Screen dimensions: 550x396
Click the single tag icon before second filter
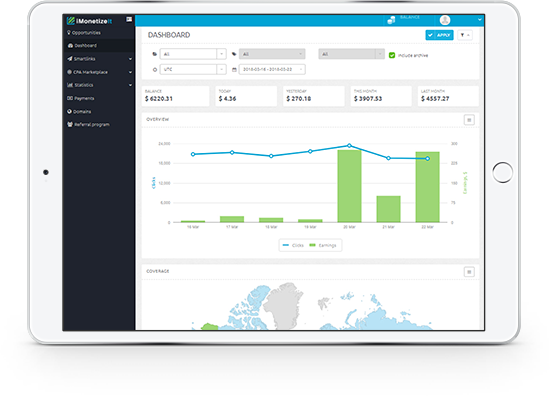point(234,54)
